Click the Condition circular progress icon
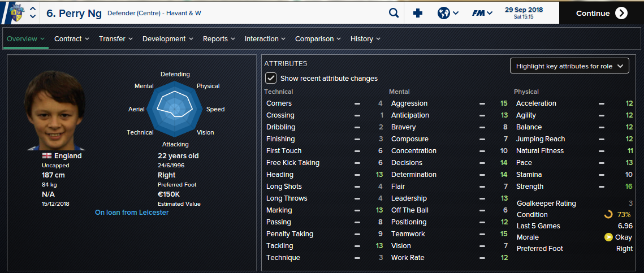Screen dimensions: 644x273 point(608,214)
